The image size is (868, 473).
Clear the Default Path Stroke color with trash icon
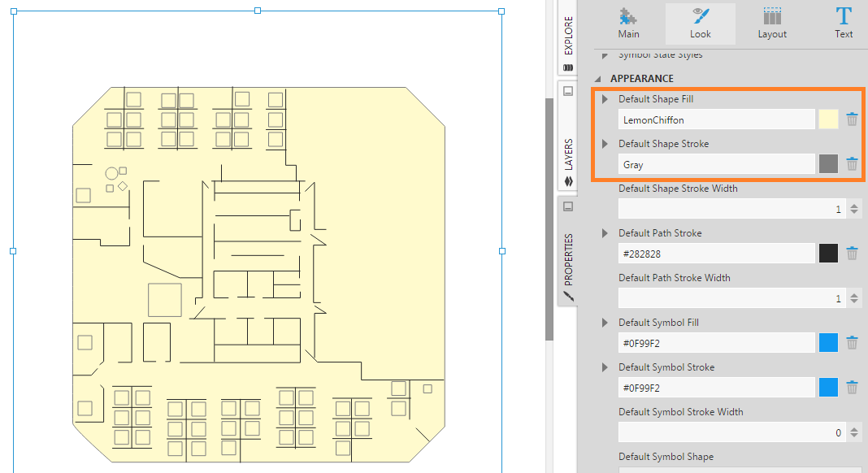pyautogui.click(x=852, y=253)
